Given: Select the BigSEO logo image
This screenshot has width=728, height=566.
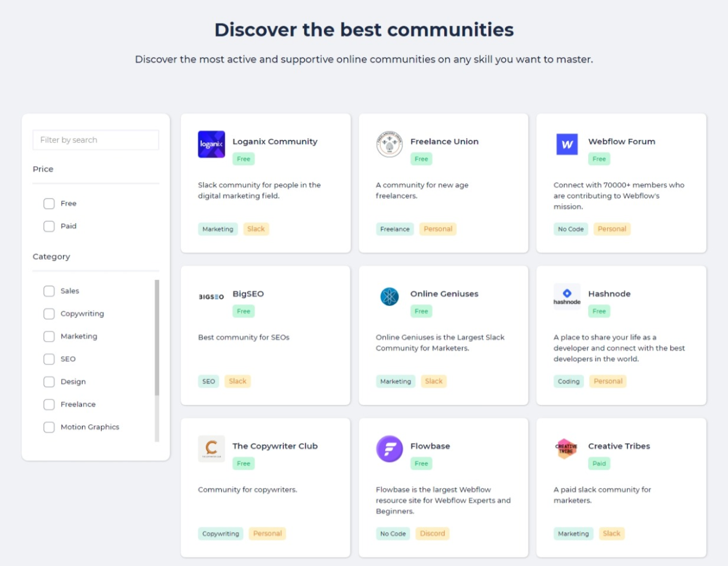Looking at the screenshot, I should (x=212, y=296).
